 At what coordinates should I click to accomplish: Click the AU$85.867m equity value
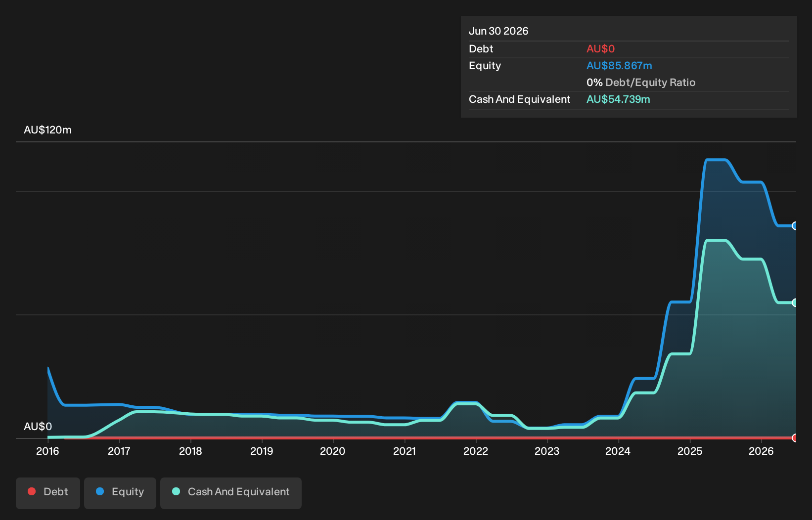point(619,66)
